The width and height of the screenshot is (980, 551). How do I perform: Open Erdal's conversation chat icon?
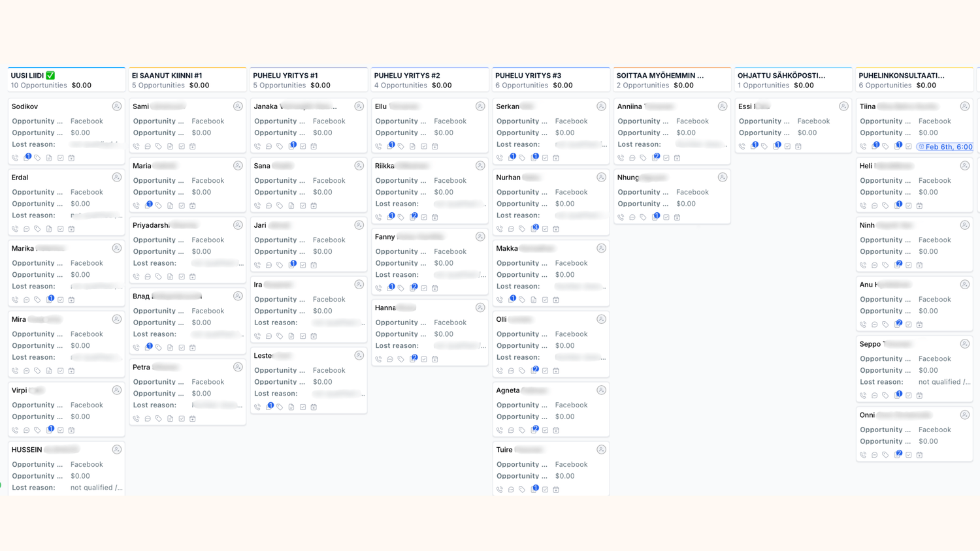[27, 229]
